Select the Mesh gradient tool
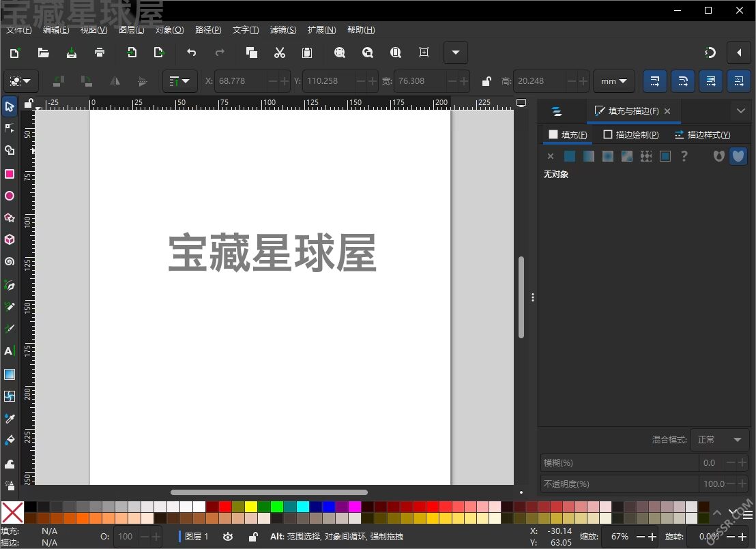The height and width of the screenshot is (549, 756). click(9, 396)
